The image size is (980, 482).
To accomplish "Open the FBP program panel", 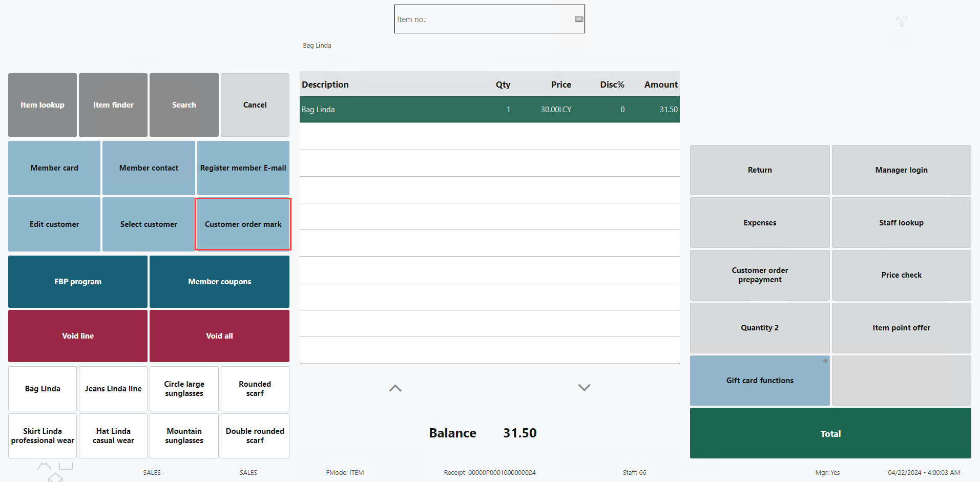I will (78, 282).
